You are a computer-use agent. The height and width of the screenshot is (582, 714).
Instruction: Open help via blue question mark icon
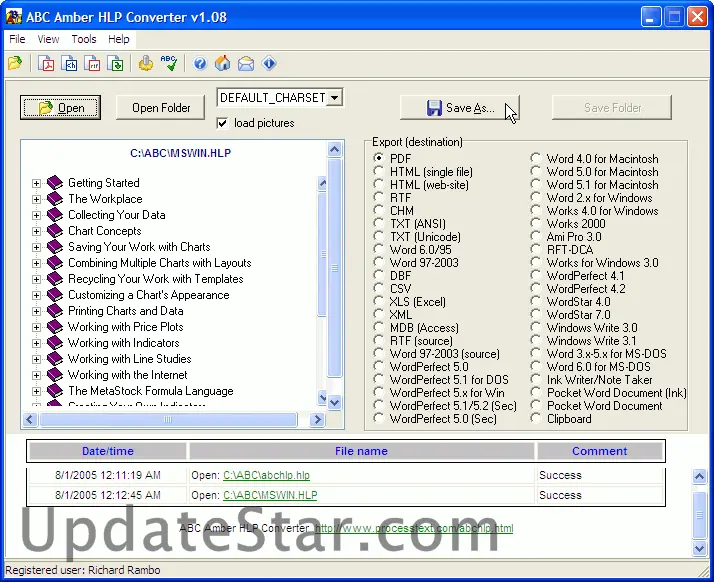point(200,63)
